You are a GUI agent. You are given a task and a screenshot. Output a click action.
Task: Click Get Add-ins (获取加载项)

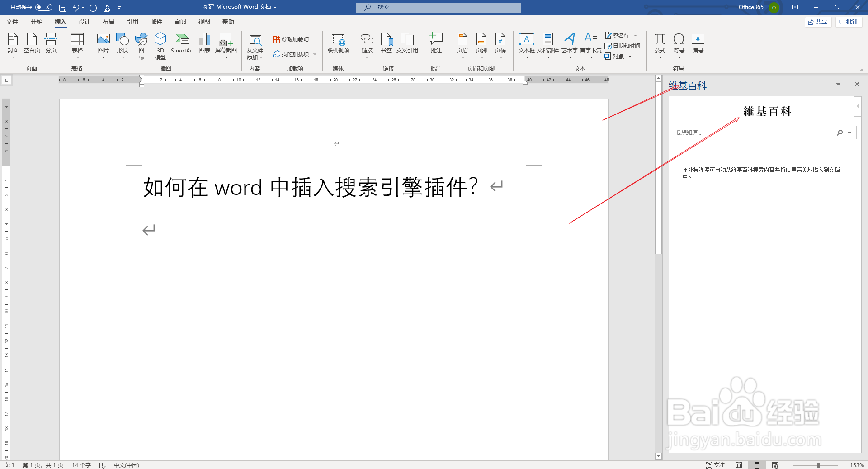click(x=291, y=40)
